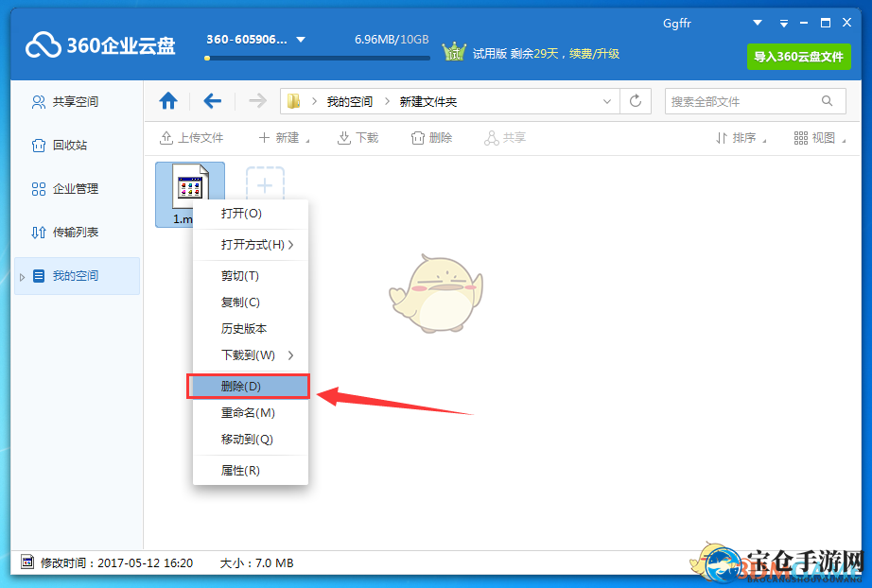Screen dimensions: 872x588
Task: Click the trial crown badge icon
Action: click(454, 52)
